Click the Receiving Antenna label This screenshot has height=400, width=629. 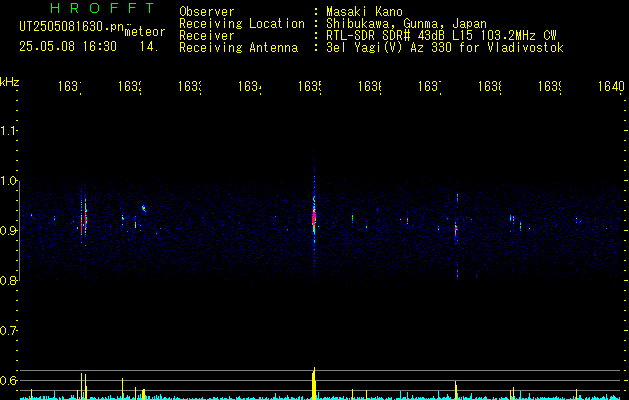click(239, 48)
